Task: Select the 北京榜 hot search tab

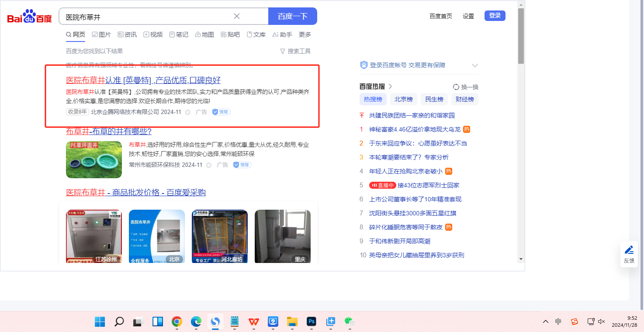Action: [403, 99]
